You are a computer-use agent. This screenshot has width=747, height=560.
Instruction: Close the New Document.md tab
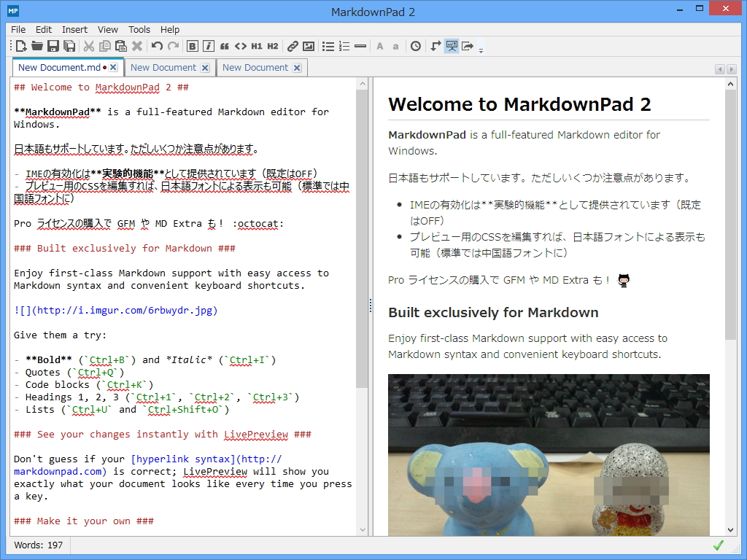coord(114,66)
